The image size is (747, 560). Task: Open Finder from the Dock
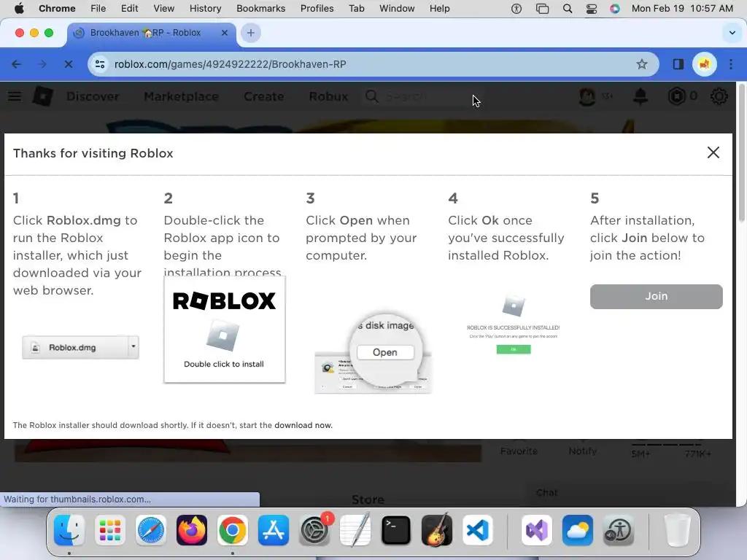click(69, 530)
